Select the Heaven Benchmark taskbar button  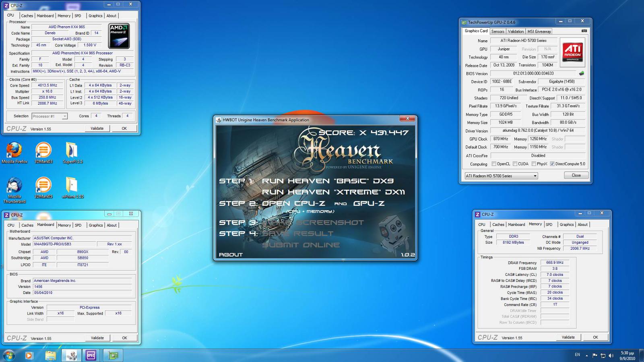pyautogui.click(x=72, y=355)
